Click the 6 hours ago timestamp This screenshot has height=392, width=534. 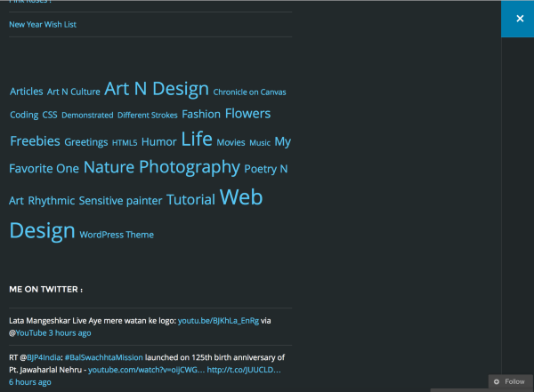[x=30, y=382]
